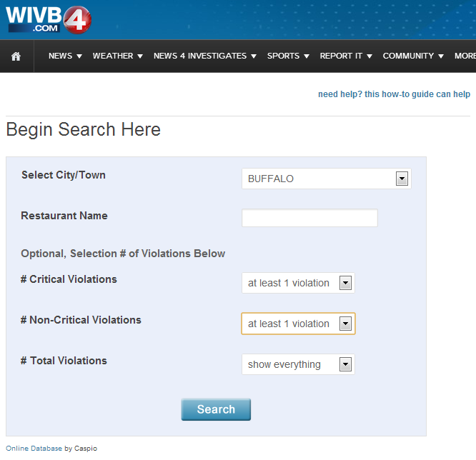Click the WIVB 4 logo
The width and height of the screenshot is (476, 460).
(48, 19)
